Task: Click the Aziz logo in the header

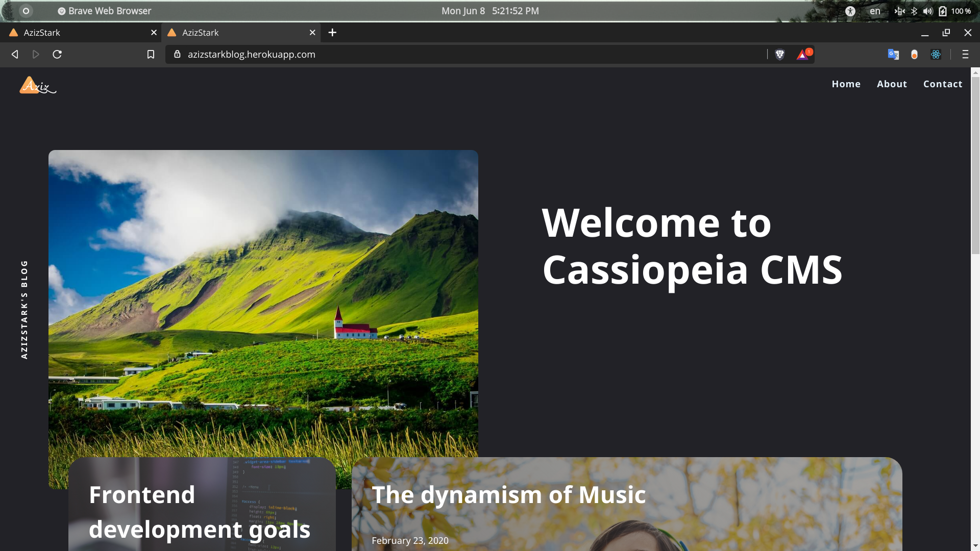Action: (x=38, y=85)
